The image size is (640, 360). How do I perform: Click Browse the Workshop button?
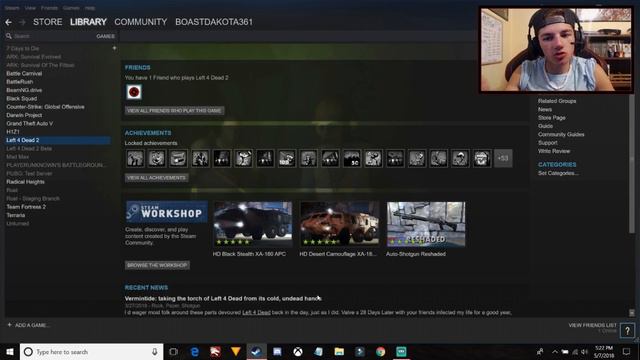coord(157,265)
